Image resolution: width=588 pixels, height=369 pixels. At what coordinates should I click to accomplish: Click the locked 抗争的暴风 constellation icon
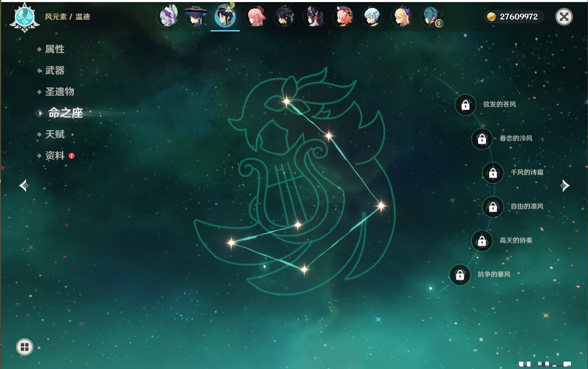[x=460, y=274]
